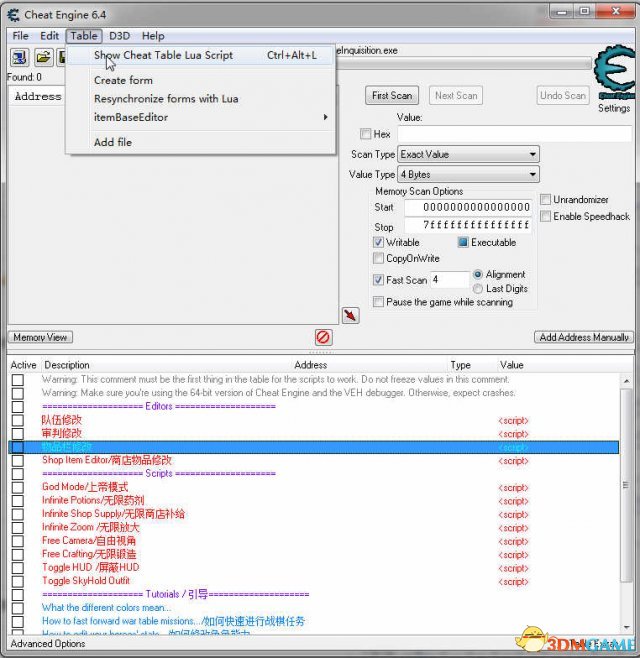This screenshot has height=658, width=640.
Task: Select Resynchronize forms with Lua
Action: click(x=201, y=99)
